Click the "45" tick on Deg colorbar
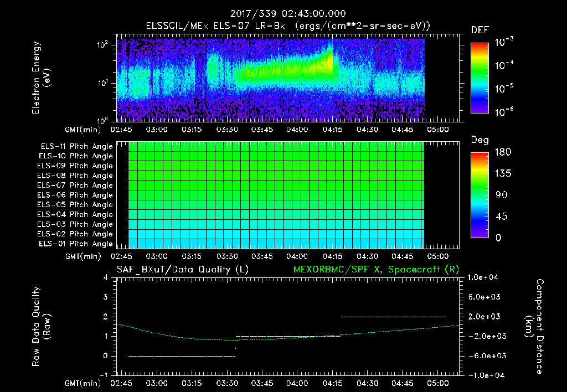The image size is (567, 392). (502, 216)
